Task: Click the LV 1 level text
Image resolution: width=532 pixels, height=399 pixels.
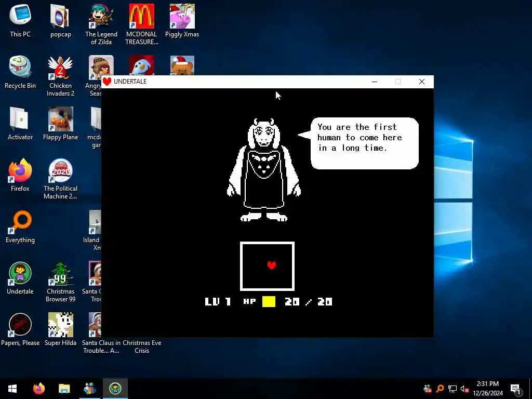Action: pos(218,301)
